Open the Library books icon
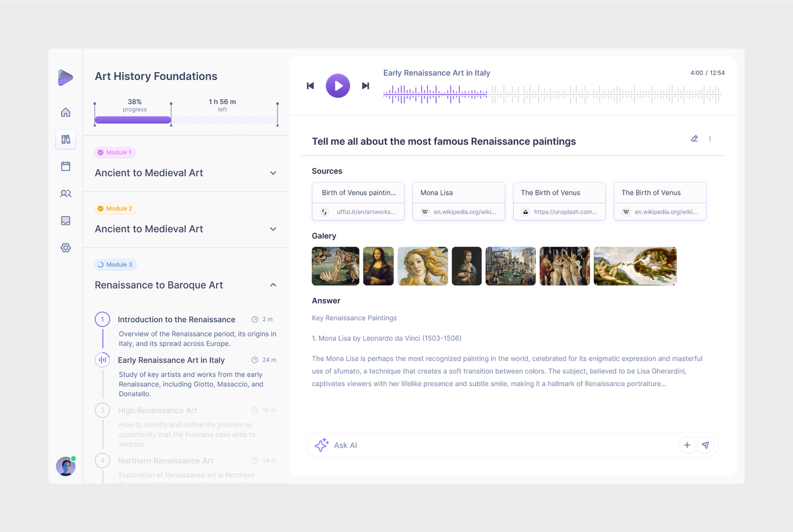The image size is (793, 532). click(65, 140)
